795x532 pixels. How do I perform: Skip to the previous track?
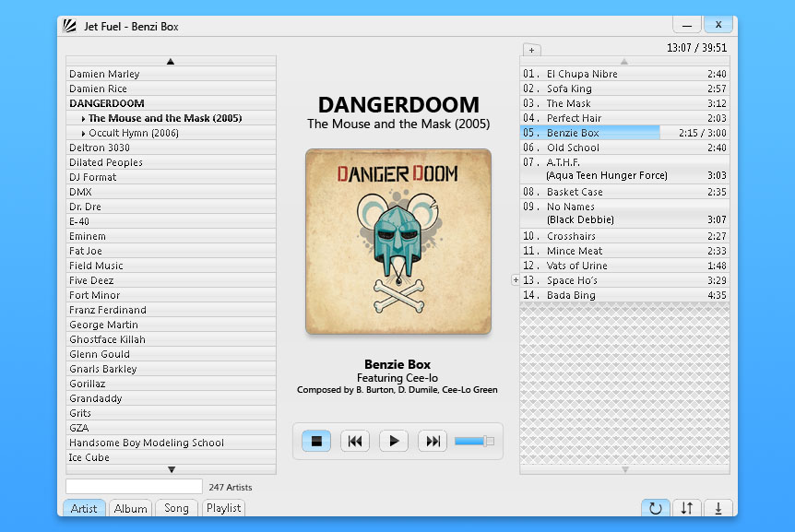(x=355, y=441)
